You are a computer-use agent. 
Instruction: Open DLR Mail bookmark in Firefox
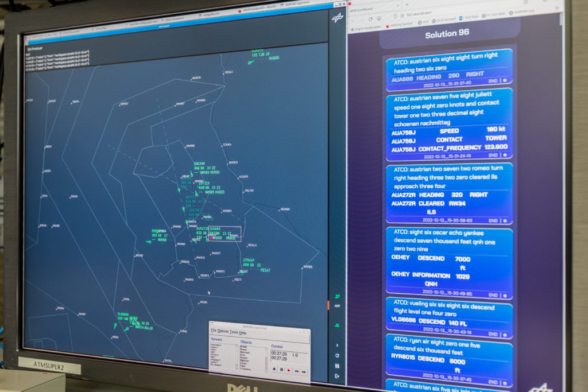(469, 17)
